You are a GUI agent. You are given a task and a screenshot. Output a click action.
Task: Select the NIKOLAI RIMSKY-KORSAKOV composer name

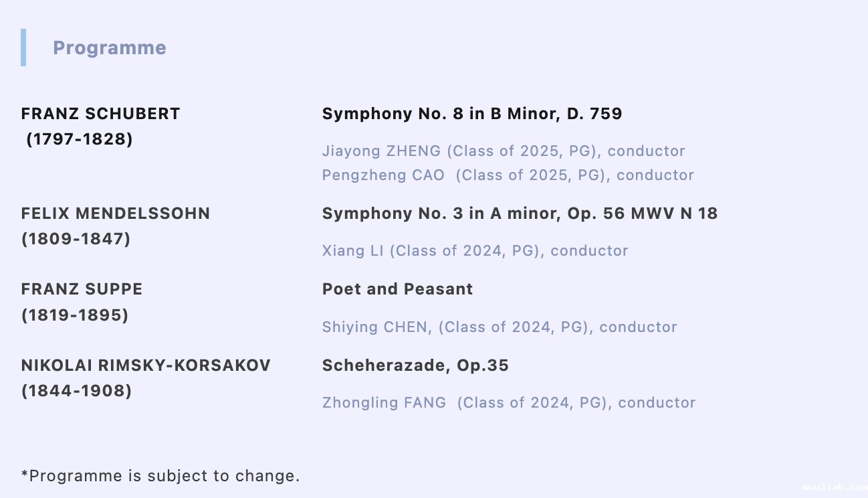146,365
